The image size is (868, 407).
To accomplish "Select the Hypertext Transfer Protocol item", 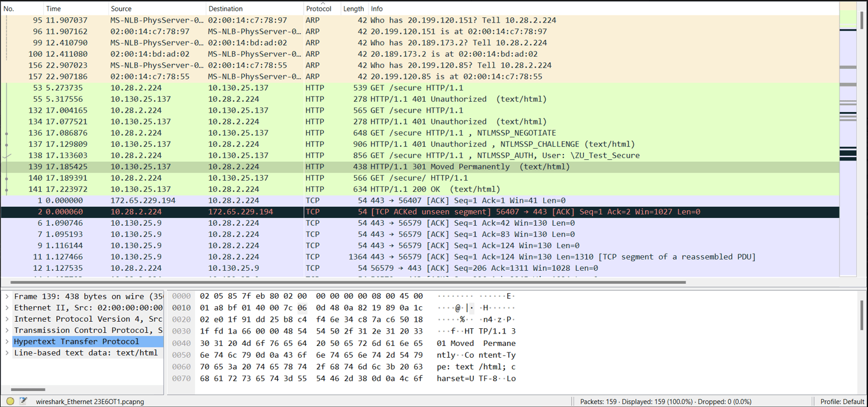I will (x=76, y=341).
